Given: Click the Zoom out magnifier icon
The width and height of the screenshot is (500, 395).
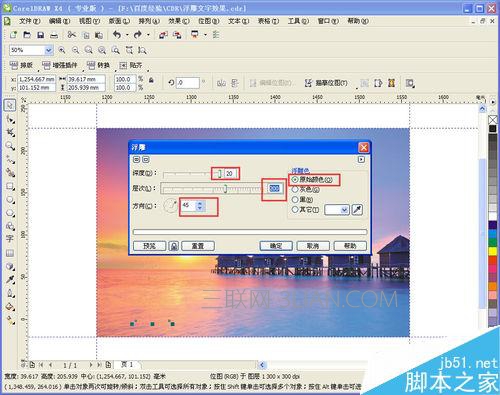Looking at the screenshot, I should (76, 50).
